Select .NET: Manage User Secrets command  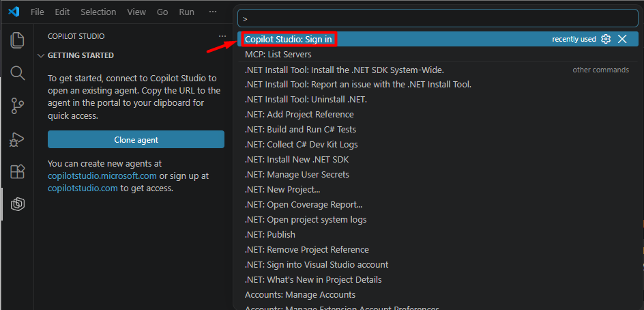coord(438,174)
